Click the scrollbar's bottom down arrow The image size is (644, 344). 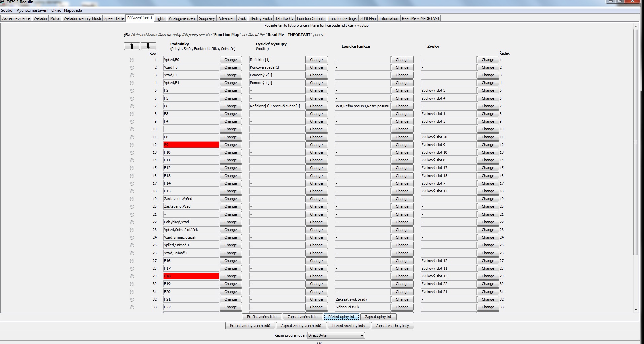(636, 310)
